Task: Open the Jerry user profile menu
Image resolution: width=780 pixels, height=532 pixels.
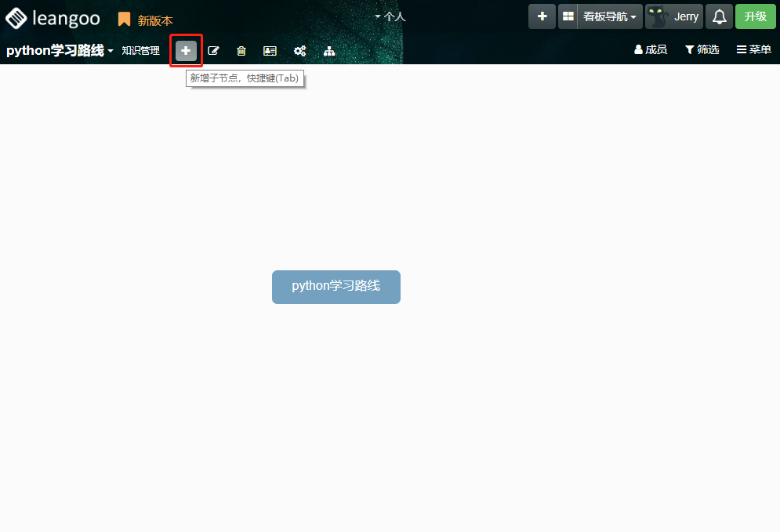Action: coord(673,16)
